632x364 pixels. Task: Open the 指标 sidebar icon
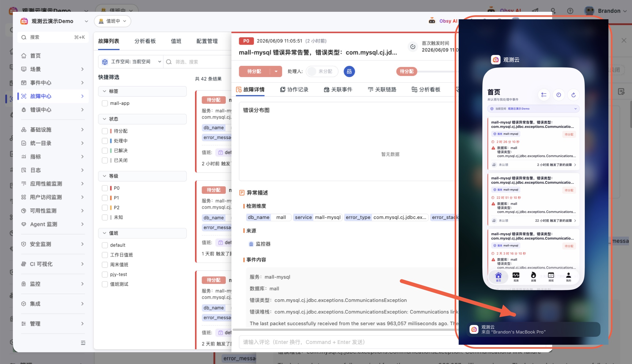(24, 157)
